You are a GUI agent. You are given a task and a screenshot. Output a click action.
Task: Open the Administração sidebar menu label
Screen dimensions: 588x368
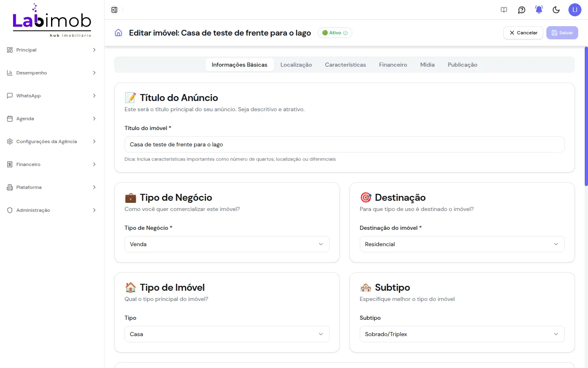pos(33,210)
